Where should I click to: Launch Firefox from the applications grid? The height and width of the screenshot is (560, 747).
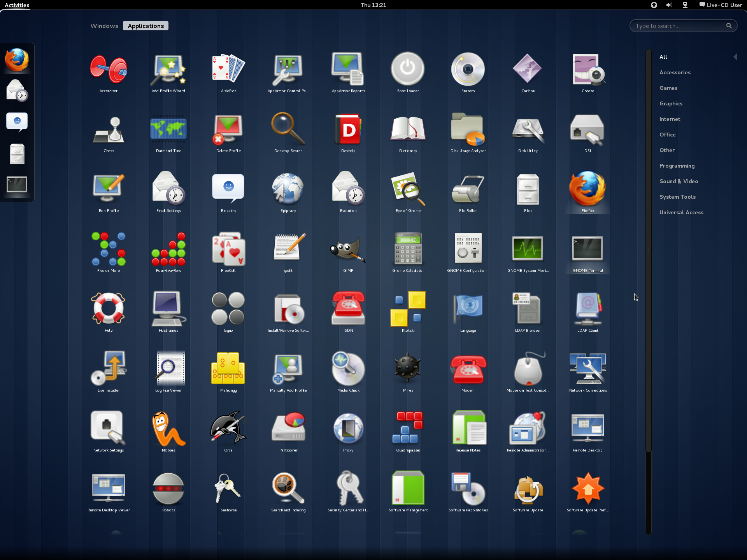click(x=588, y=192)
